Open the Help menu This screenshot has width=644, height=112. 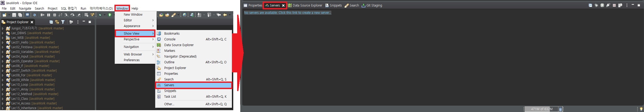[x=135, y=8]
